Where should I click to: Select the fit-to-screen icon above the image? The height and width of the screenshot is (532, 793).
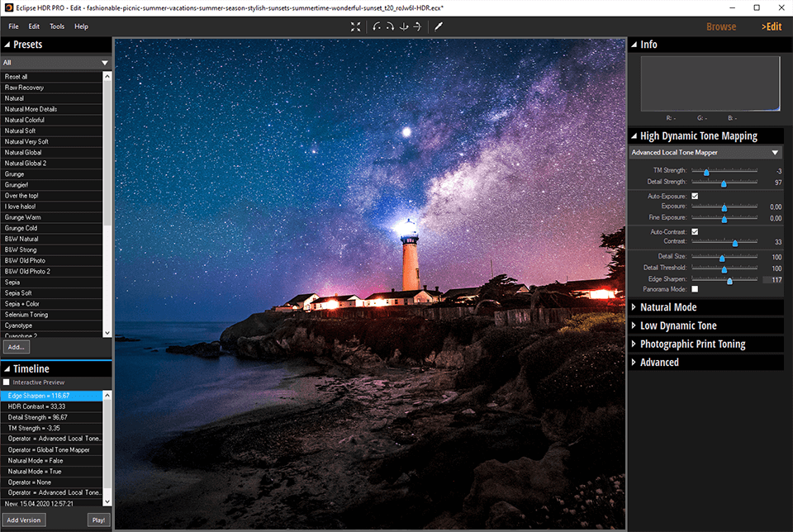pyautogui.click(x=355, y=26)
